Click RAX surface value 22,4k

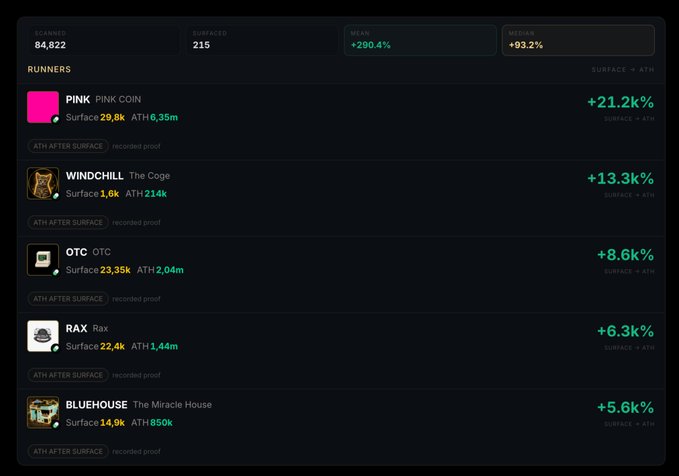113,346
